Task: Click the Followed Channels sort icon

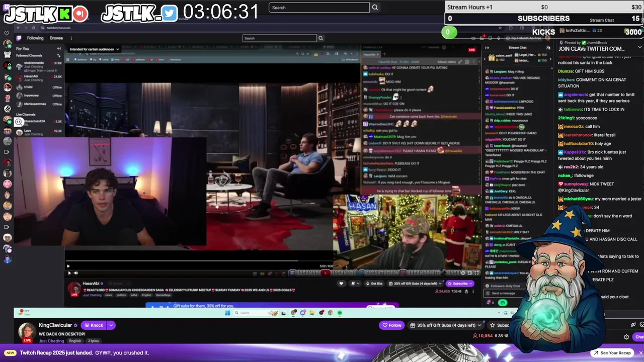Action: pyautogui.click(x=59, y=55)
